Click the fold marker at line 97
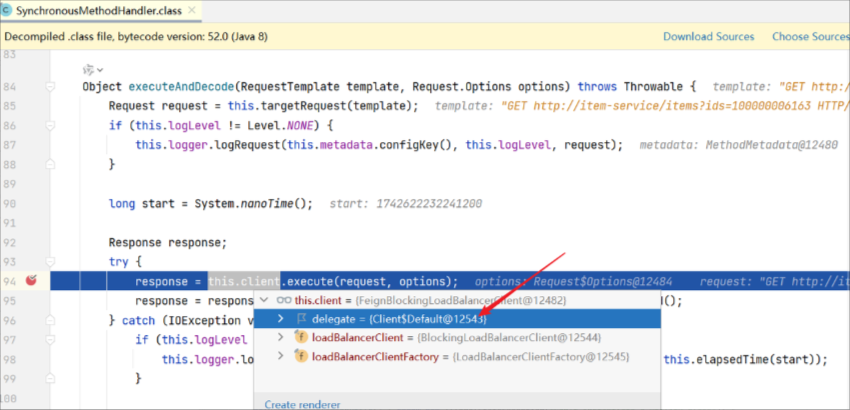Image resolution: width=850 pixels, height=410 pixels. point(50,339)
